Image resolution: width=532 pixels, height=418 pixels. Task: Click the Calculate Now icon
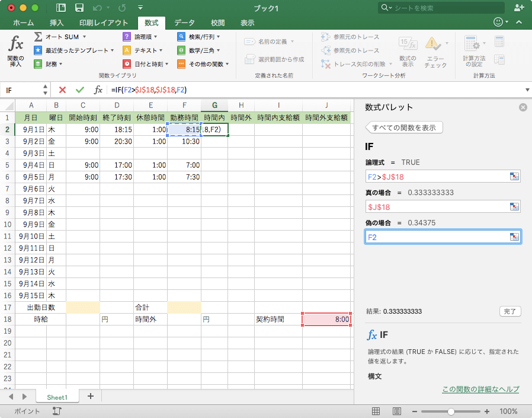[499, 42]
